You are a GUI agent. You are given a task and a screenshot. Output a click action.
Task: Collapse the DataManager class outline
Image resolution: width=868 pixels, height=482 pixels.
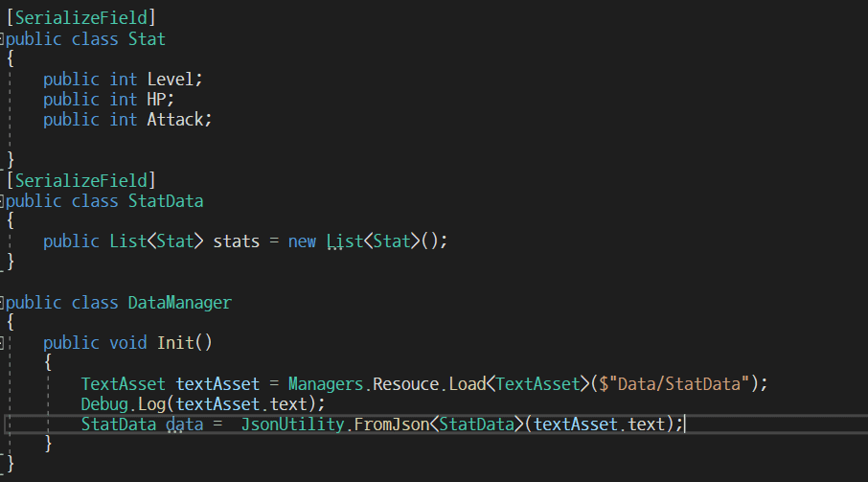pyautogui.click(x=4, y=303)
